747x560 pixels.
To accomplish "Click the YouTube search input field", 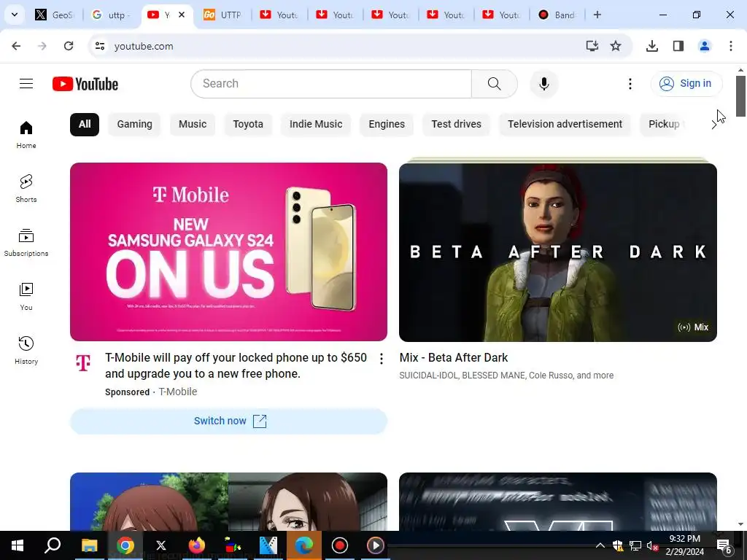I will [332, 84].
